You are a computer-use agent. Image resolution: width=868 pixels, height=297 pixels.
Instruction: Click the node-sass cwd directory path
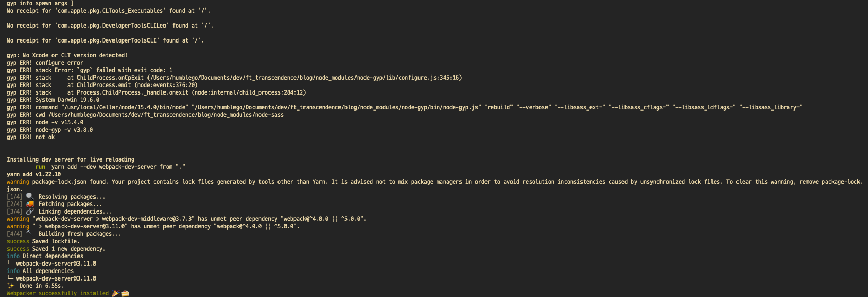pos(166,115)
